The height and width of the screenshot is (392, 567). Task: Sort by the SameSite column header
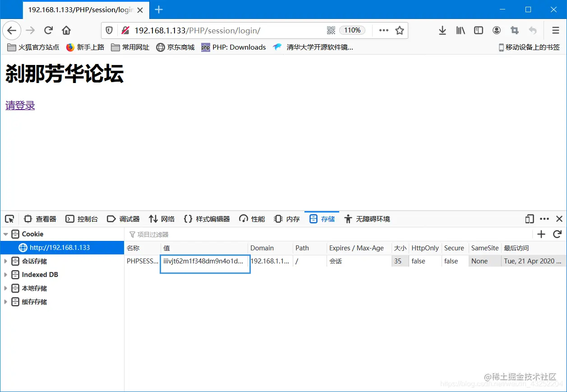(485, 248)
